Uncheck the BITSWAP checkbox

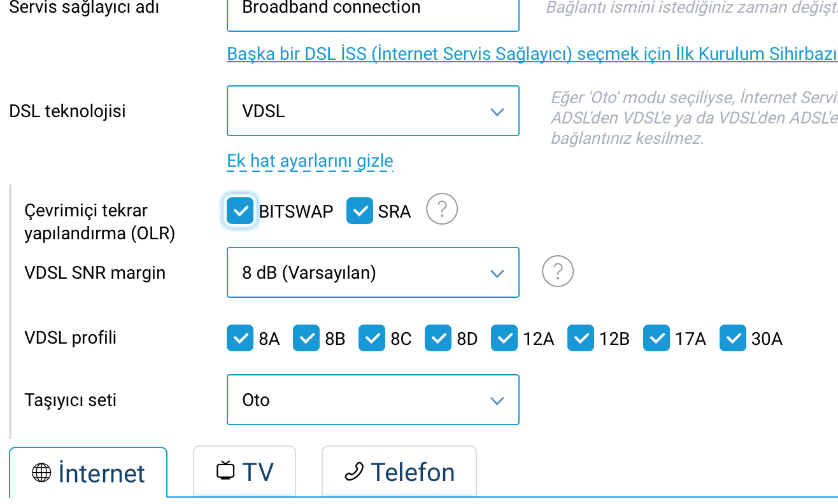point(240,211)
